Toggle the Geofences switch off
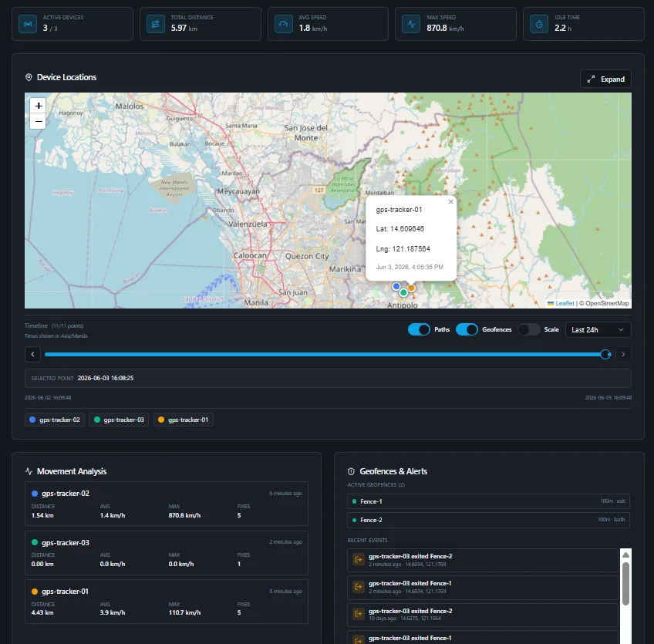This screenshot has height=644, width=654. click(467, 329)
